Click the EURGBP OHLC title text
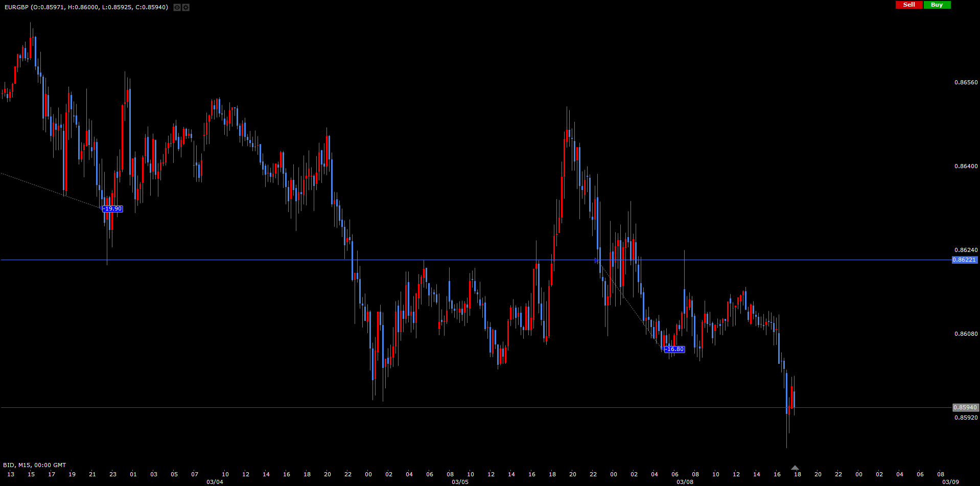The height and width of the screenshot is (486, 980). tap(86, 7)
